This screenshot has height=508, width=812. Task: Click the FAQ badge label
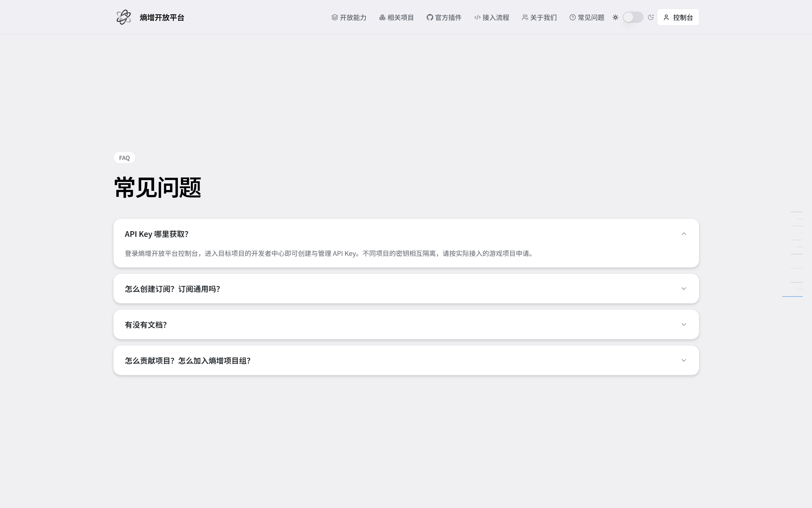pos(124,158)
